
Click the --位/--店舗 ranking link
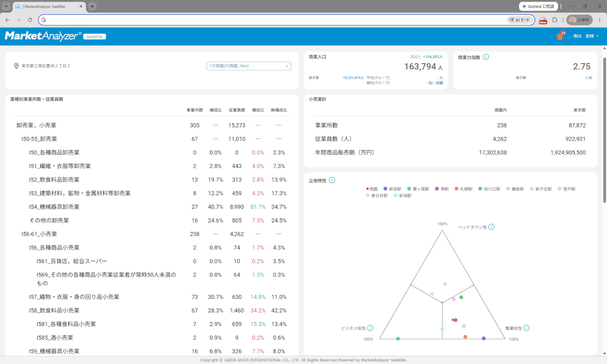point(434,82)
